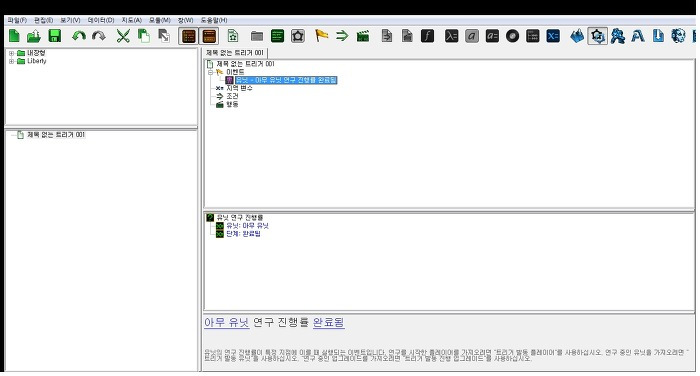Click the gray document-with-clapper icon
Image resolution: width=700 pixels, height=376 pixels.
coord(407,36)
